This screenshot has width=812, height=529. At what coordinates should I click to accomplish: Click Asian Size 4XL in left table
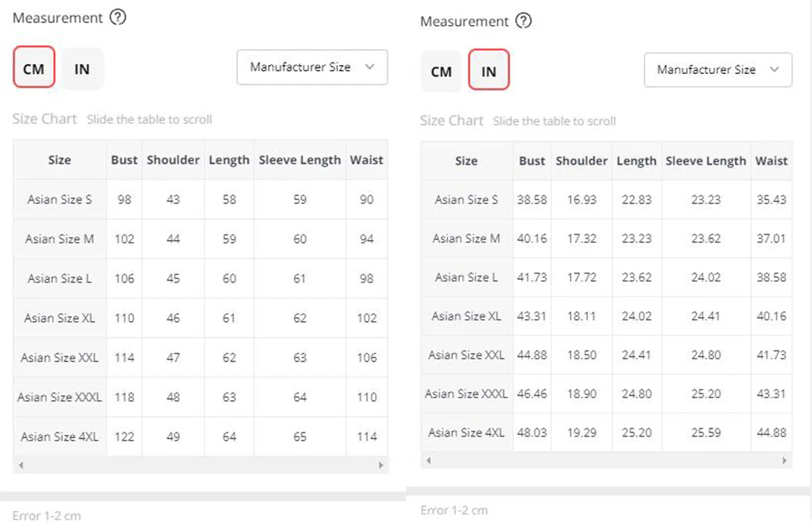point(60,437)
